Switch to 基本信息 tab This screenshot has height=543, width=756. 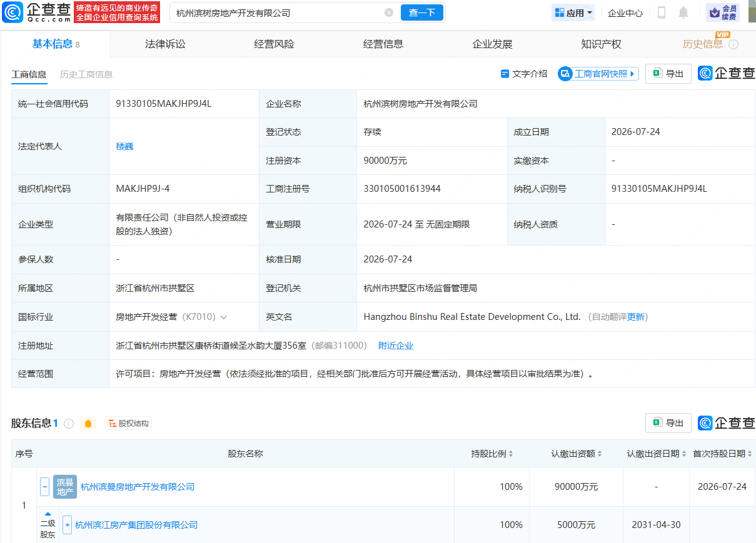pyautogui.click(x=55, y=44)
